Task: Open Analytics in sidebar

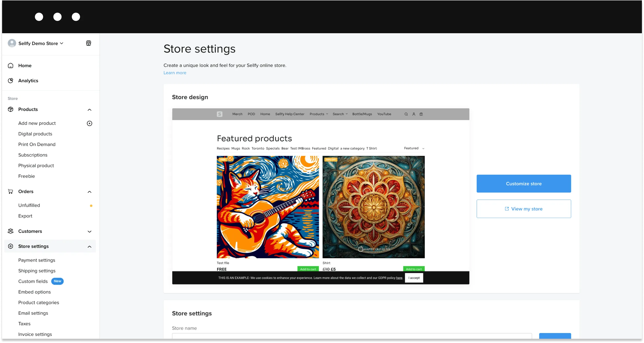Action: (x=28, y=81)
